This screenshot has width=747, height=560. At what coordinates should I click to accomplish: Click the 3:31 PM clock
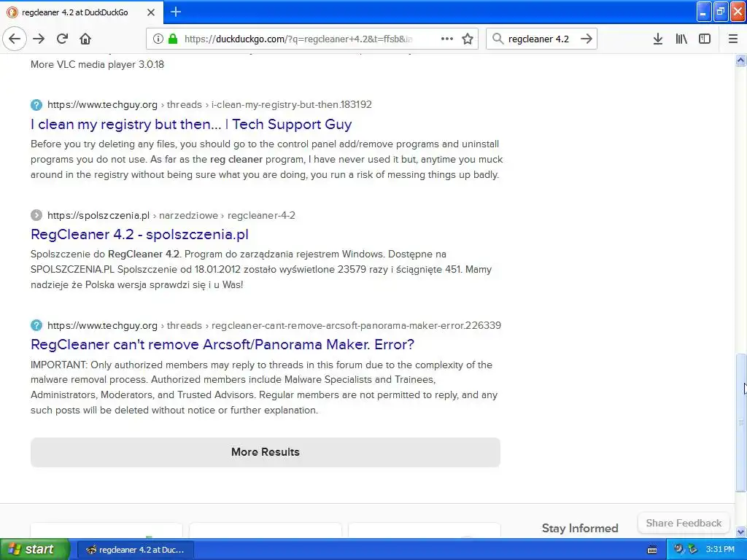(720, 550)
